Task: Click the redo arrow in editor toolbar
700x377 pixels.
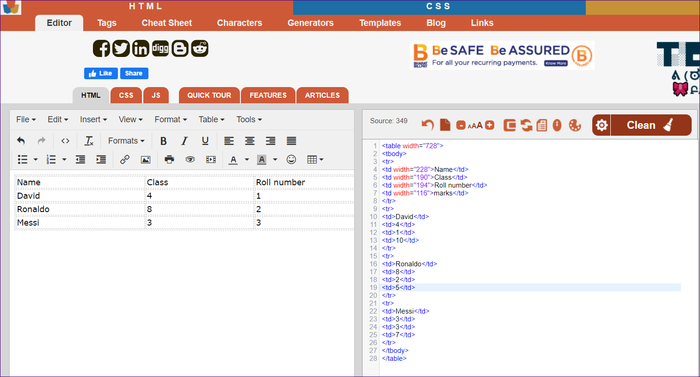Action: coord(42,141)
